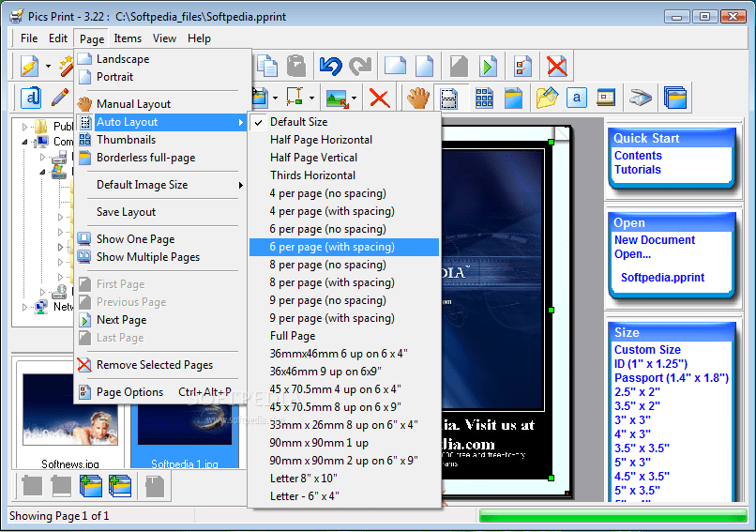Click the New Document link

pos(655,240)
